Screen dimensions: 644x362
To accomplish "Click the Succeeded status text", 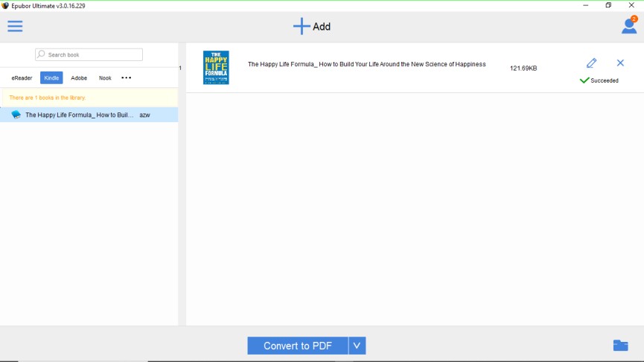I will click(x=605, y=80).
